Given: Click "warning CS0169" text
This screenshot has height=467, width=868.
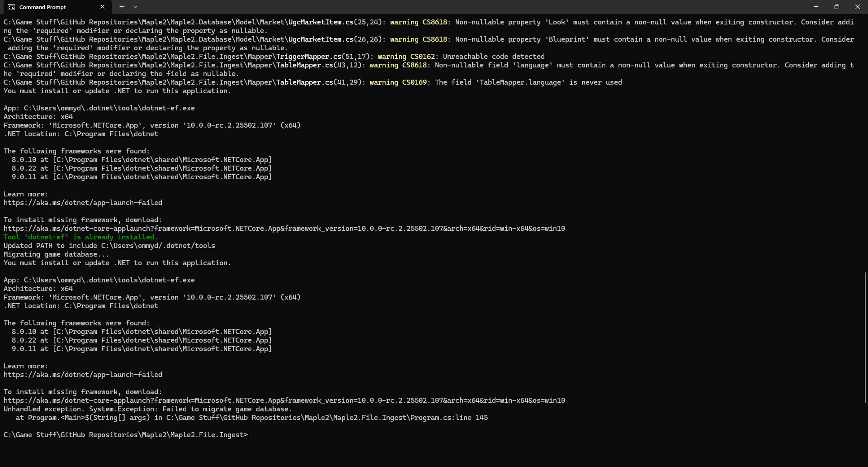Looking at the screenshot, I should [x=398, y=82].
